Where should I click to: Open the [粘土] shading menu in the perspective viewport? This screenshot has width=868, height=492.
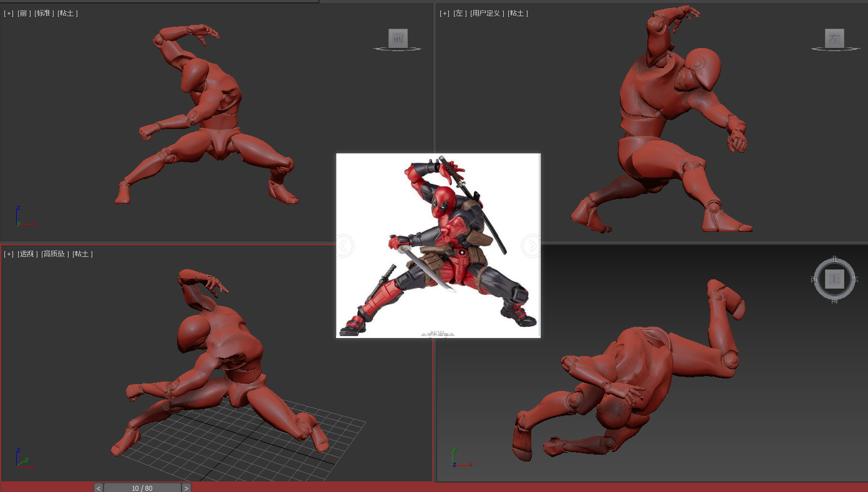pyautogui.click(x=82, y=254)
